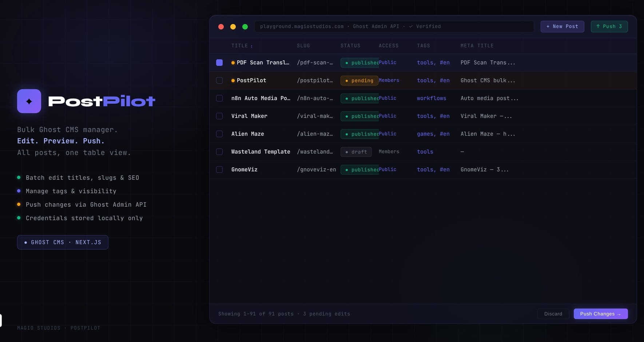Open the pending status selector on PostPilot row
Screen dimensions: 644x342
(359, 80)
